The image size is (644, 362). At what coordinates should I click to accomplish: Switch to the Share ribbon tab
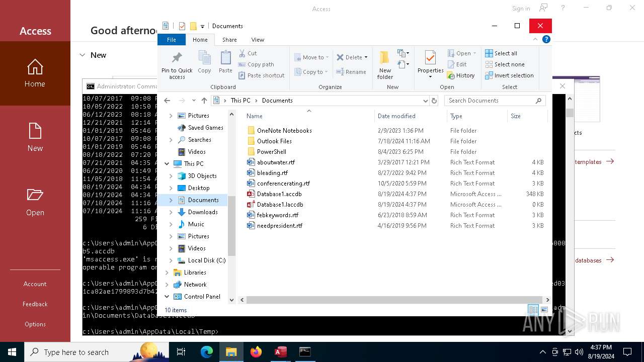coord(229,40)
